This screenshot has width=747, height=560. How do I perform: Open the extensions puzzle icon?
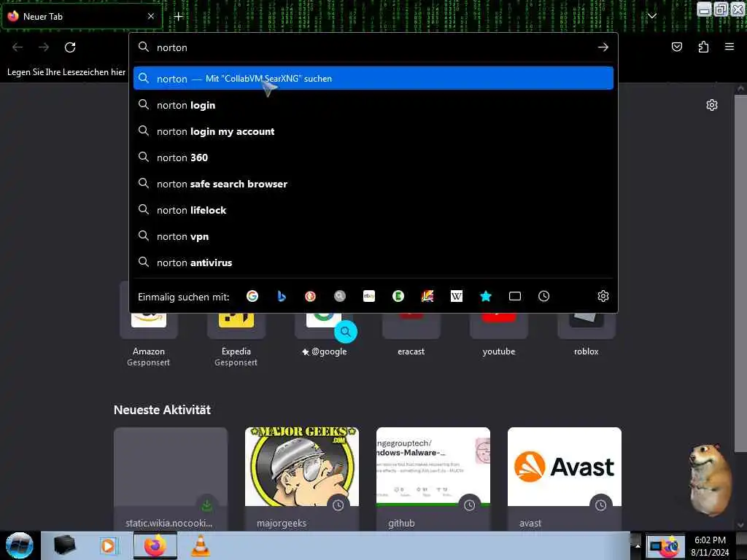pos(703,47)
